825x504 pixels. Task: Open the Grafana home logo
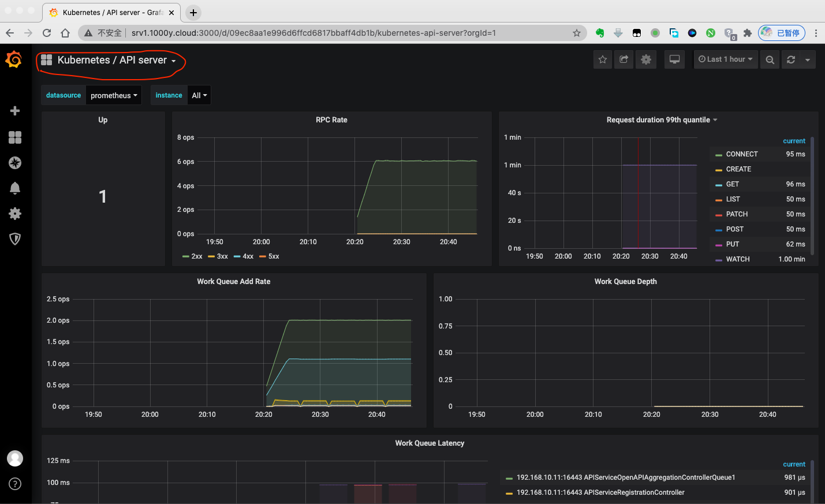pyautogui.click(x=14, y=59)
